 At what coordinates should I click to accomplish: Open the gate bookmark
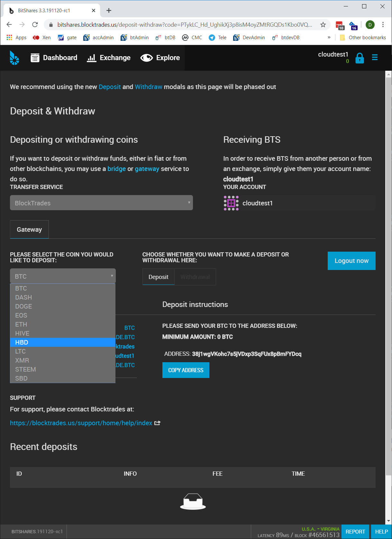coord(67,38)
